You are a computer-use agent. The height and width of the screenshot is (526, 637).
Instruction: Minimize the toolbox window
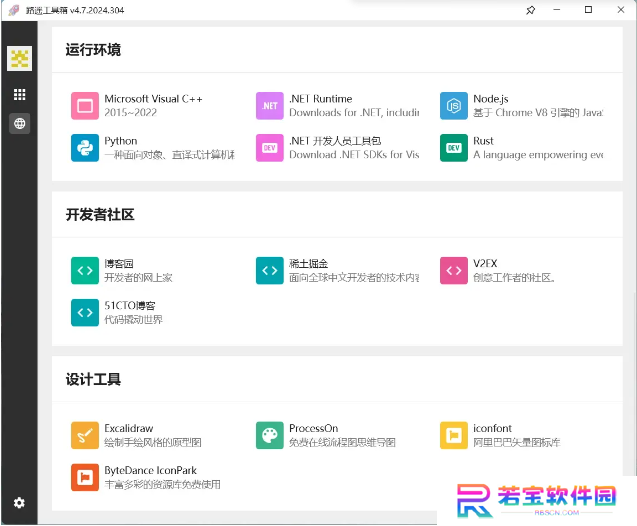(557, 10)
